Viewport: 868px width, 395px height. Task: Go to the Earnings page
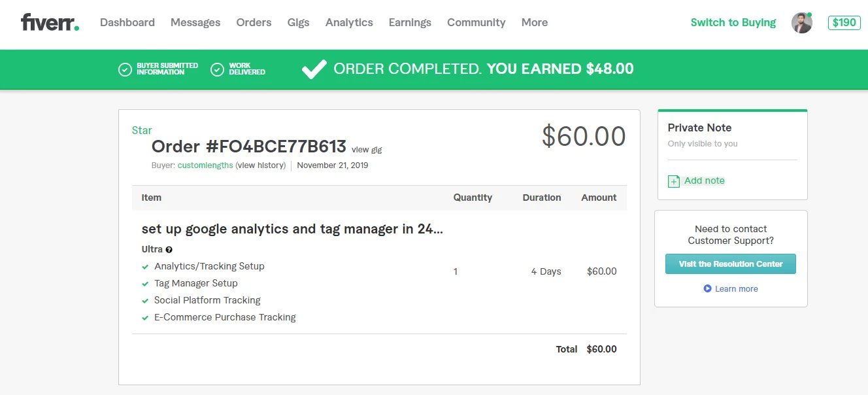coord(410,23)
